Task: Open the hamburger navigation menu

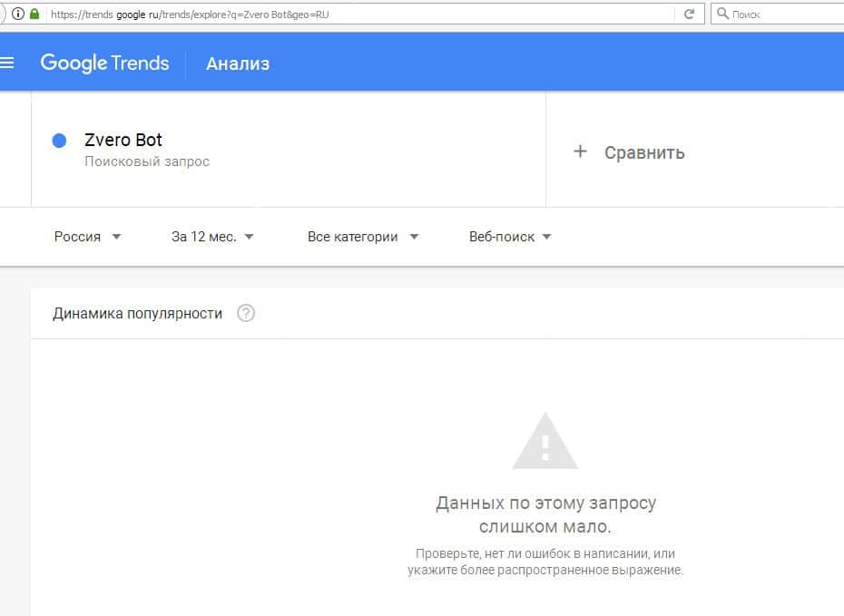Action: pos(7,63)
